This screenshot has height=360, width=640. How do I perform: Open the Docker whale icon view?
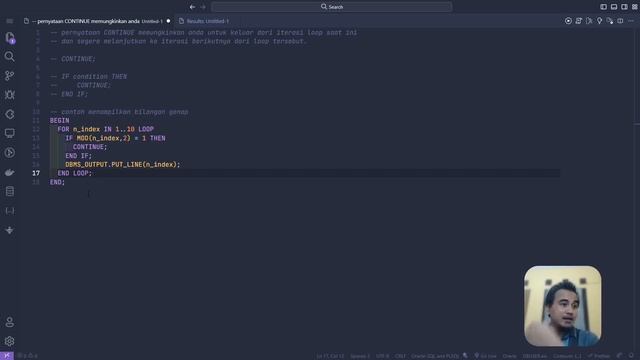(10, 172)
